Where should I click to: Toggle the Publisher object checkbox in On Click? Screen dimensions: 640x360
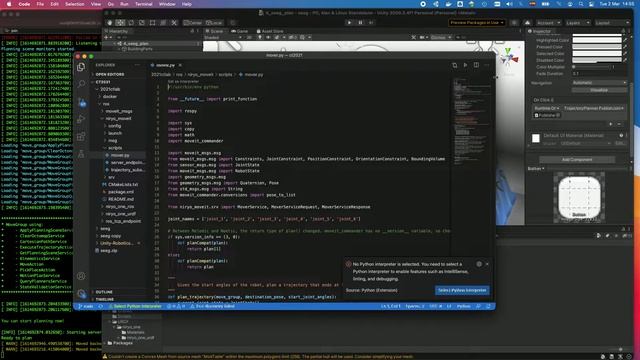point(536,116)
